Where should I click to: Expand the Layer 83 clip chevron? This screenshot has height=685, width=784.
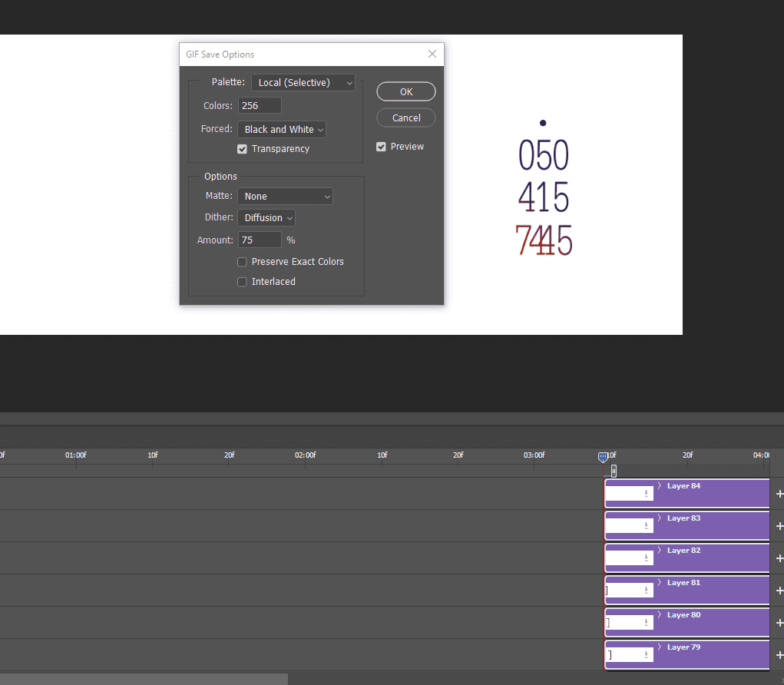(660, 518)
